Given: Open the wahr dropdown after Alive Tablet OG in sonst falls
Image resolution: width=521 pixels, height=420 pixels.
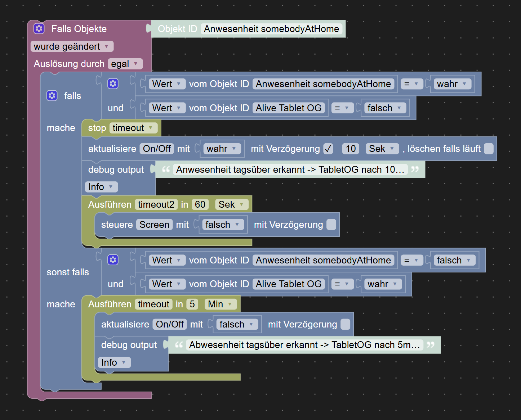Looking at the screenshot, I should coord(383,284).
